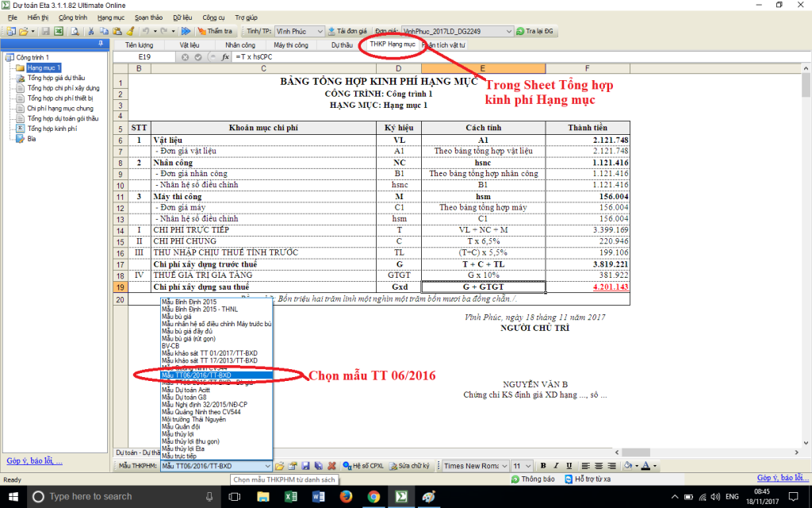The image size is (812, 508).
Task: Click the Tải đơn giá button
Action: click(x=349, y=31)
